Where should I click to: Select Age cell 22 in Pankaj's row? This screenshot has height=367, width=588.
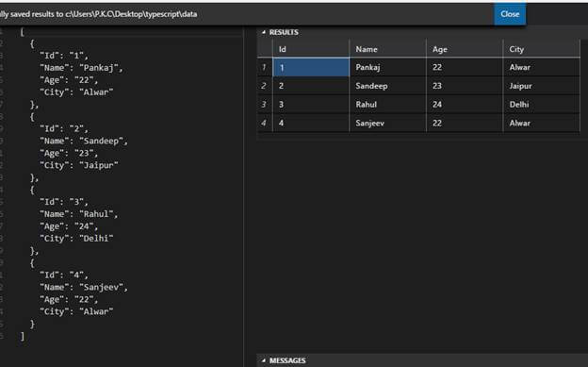tap(465, 67)
